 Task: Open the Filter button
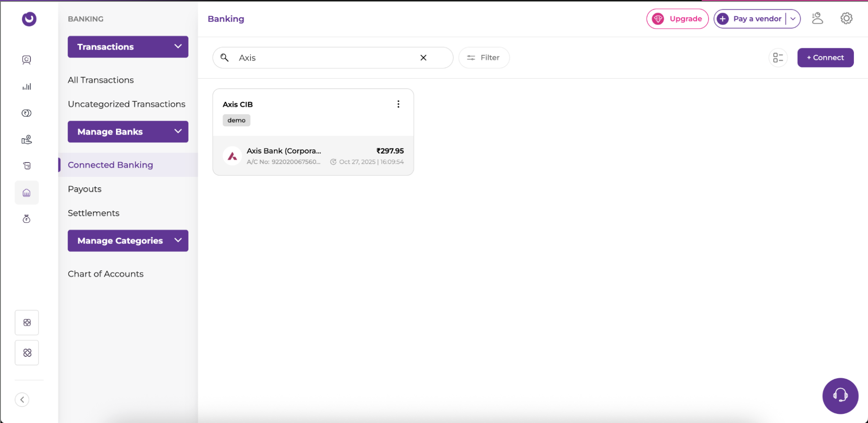pyautogui.click(x=484, y=57)
